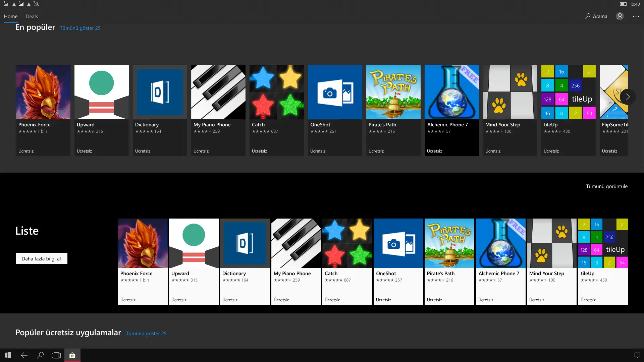Open FlipSomeTil app icon in En popüler
Screen dimensions: 644x362
pos(614,92)
